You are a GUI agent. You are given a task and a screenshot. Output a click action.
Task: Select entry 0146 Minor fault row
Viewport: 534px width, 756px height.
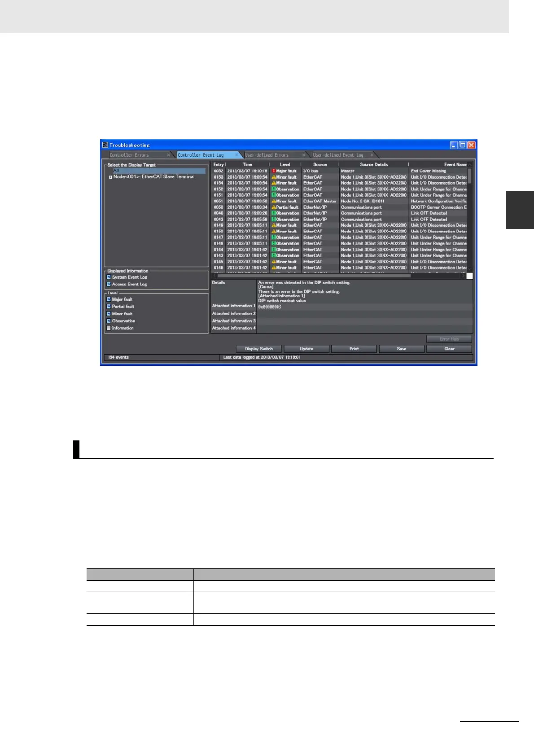click(339, 268)
